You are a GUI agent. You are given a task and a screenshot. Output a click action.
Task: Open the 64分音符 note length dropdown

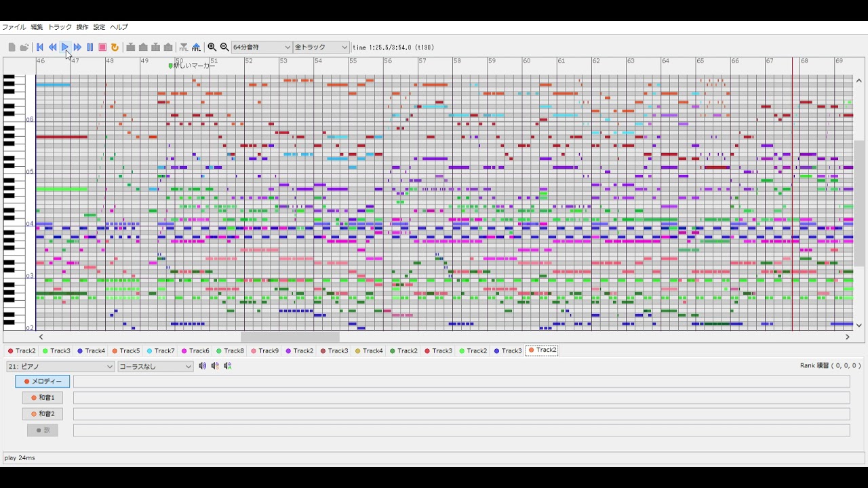click(x=262, y=47)
